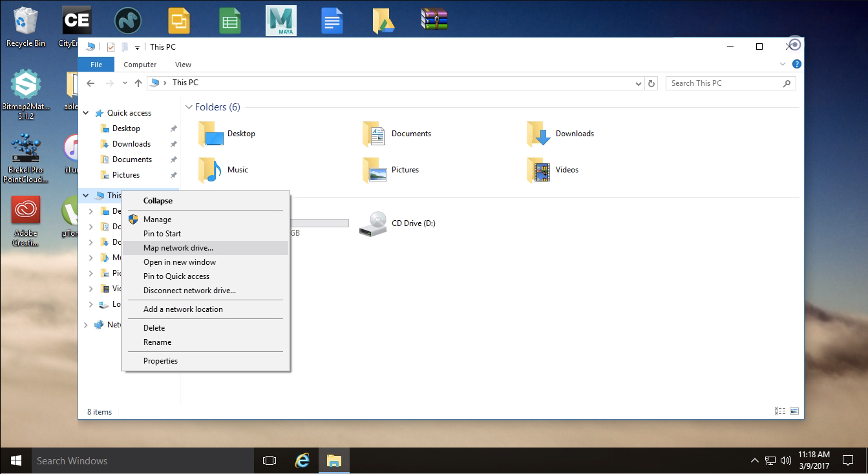Screen dimensions: 868x474
Task: Open Task View on the taskbar
Action: (270, 460)
